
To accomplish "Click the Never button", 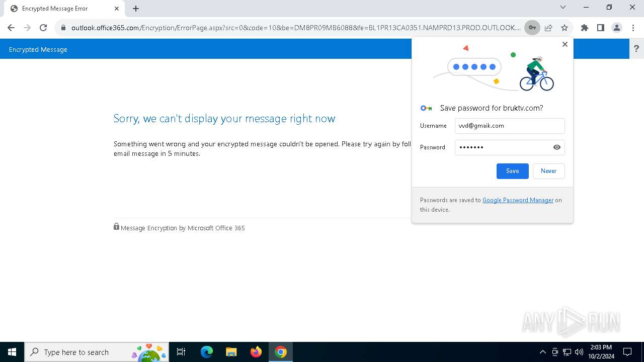I will coord(549,171).
